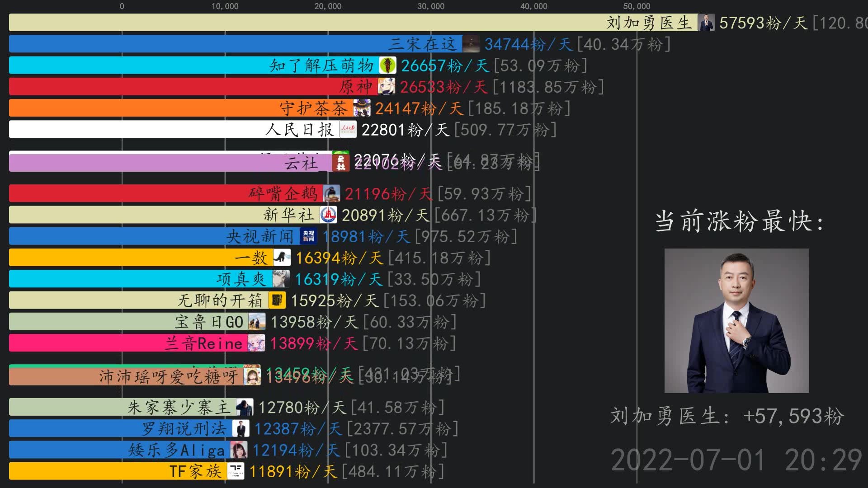Click the 央视新闻 logo icon
The image size is (868, 488).
[309, 236]
